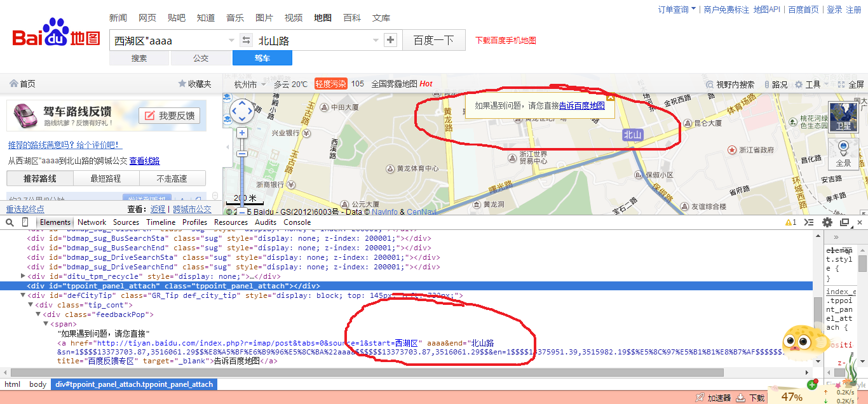Open DevTools inspect element magnifier

[10, 222]
